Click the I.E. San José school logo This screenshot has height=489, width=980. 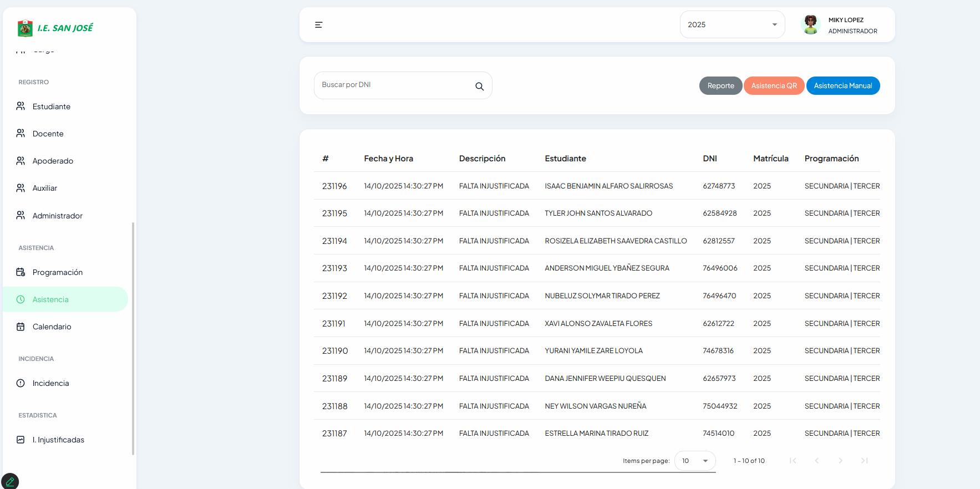point(25,28)
